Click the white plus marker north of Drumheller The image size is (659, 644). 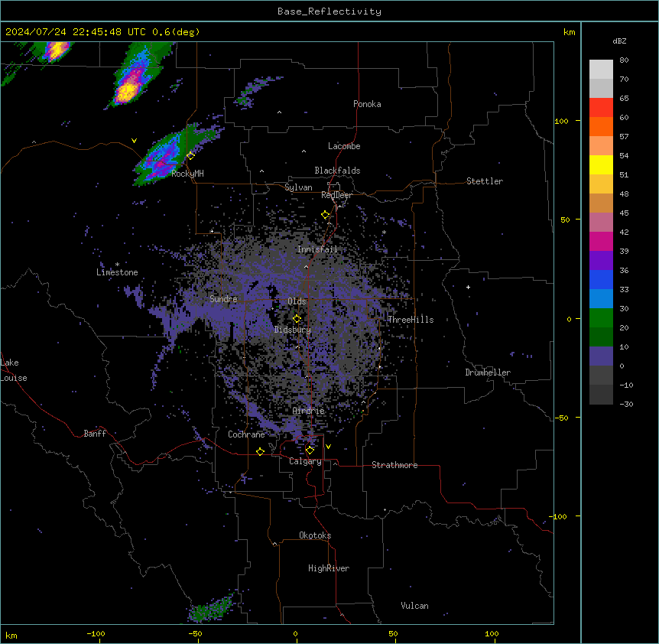pyautogui.click(x=468, y=287)
